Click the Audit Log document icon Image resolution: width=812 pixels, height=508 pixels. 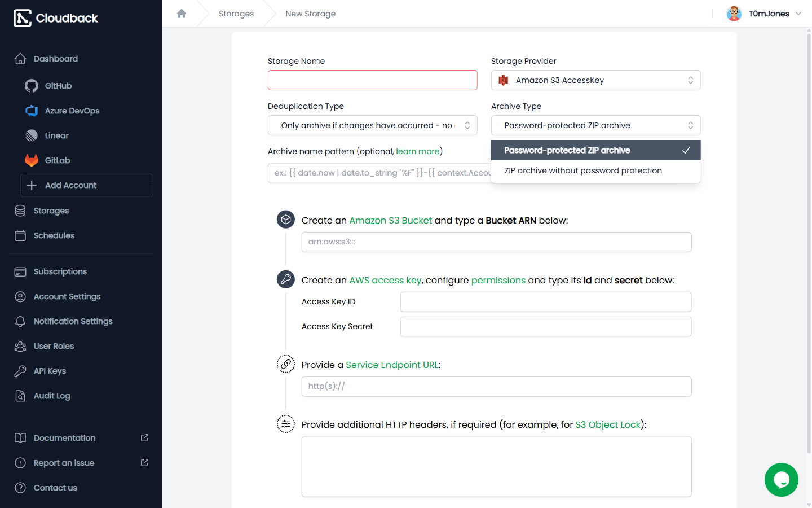point(20,396)
